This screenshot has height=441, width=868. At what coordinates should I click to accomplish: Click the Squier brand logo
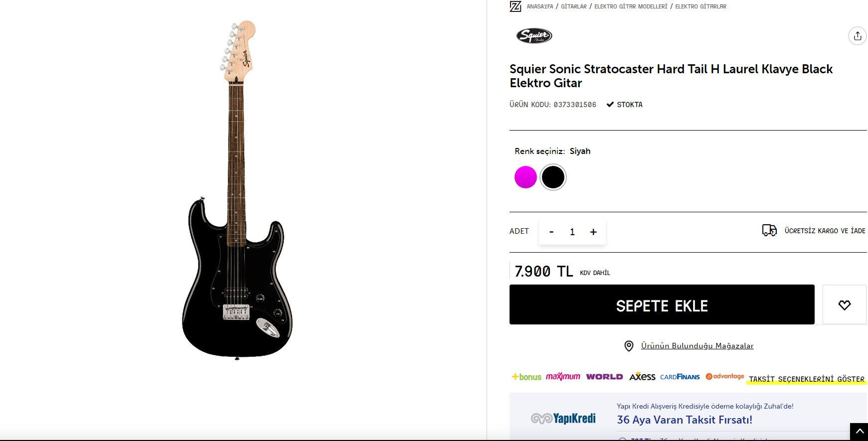point(534,36)
